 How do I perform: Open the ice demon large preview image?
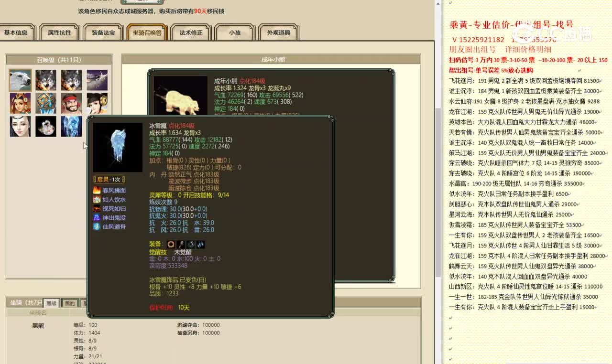point(118,148)
